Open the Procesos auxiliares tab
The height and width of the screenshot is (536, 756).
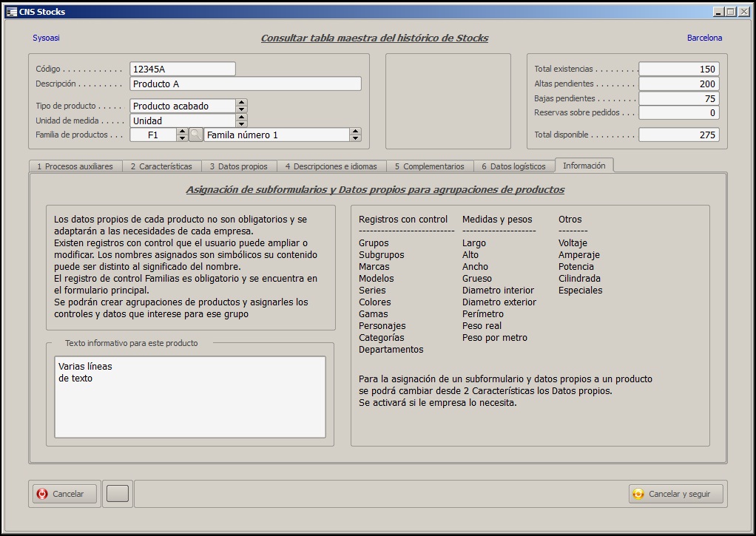tap(75, 166)
